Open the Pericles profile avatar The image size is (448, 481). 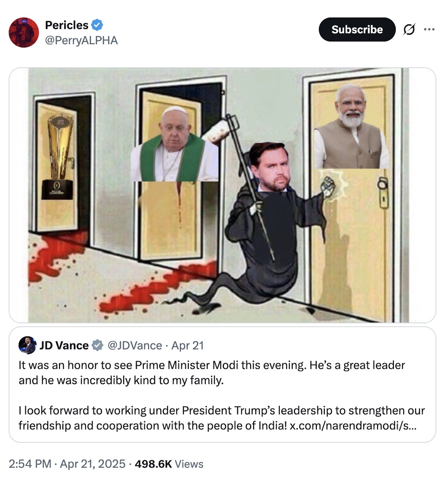24,33
